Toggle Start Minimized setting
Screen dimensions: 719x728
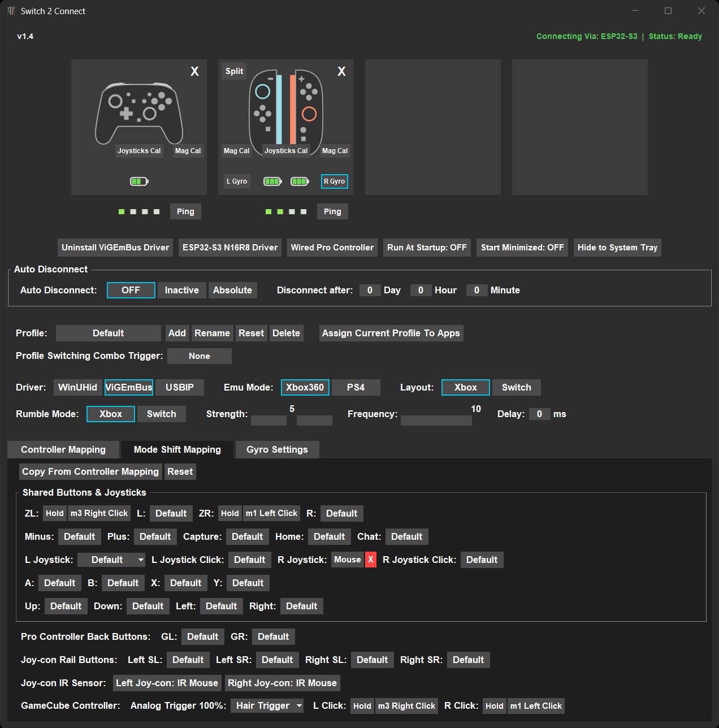522,248
